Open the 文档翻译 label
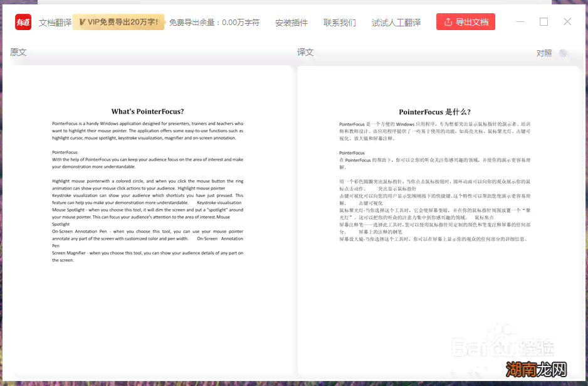Screen dimensions: 588x386 tap(55, 23)
